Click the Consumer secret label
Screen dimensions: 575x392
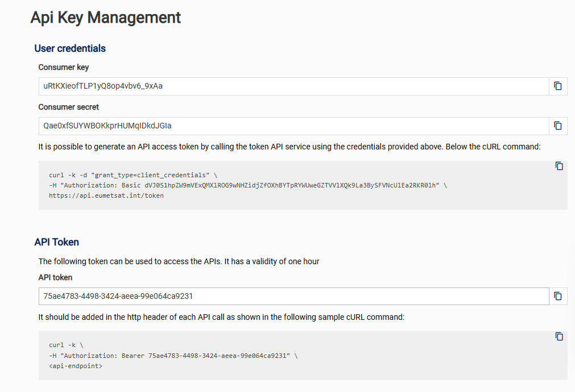[x=69, y=107]
